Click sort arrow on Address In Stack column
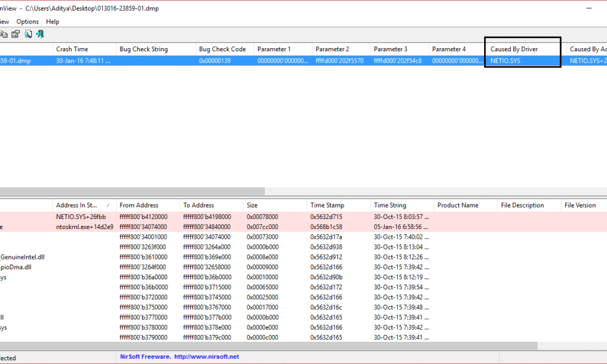The image size is (607, 364). pos(107,205)
